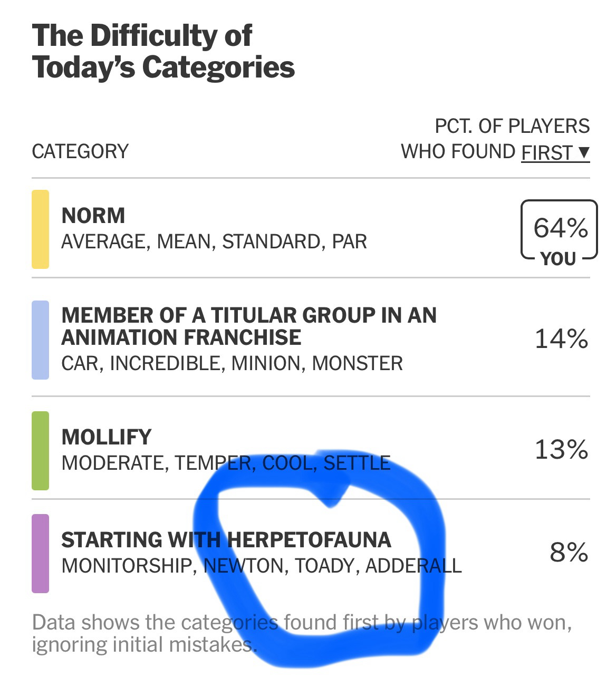Image resolution: width=616 pixels, height=687 pixels.
Task: Click the animation franchise category title
Action: 248,326
